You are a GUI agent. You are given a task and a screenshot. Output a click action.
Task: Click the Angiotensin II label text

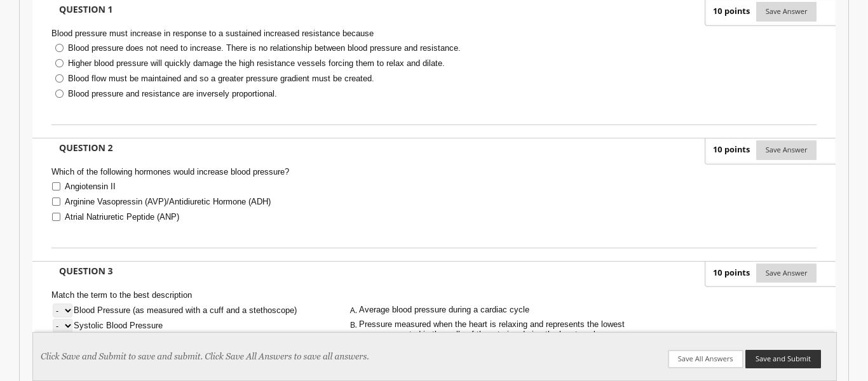(90, 187)
